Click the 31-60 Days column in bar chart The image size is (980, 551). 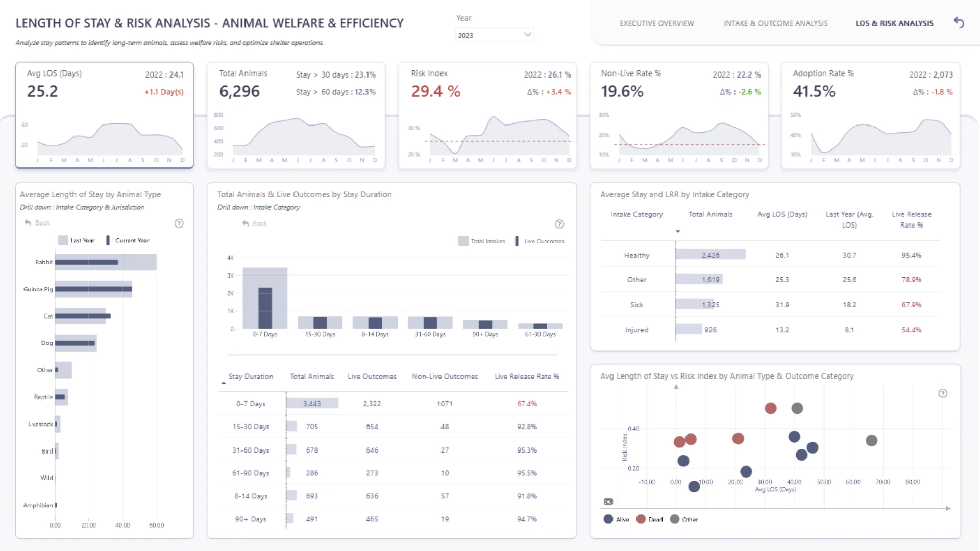(430, 322)
